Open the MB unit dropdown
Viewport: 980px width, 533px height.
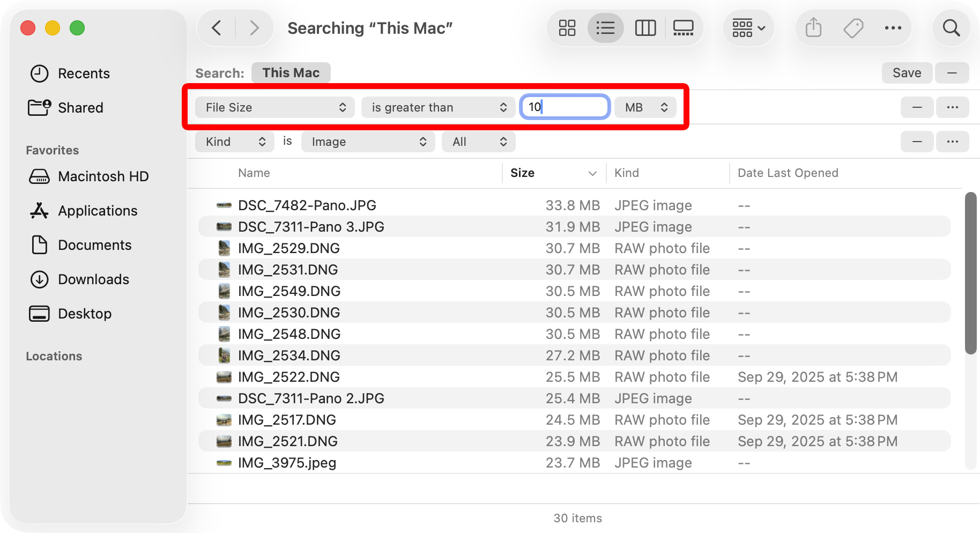click(644, 107)
